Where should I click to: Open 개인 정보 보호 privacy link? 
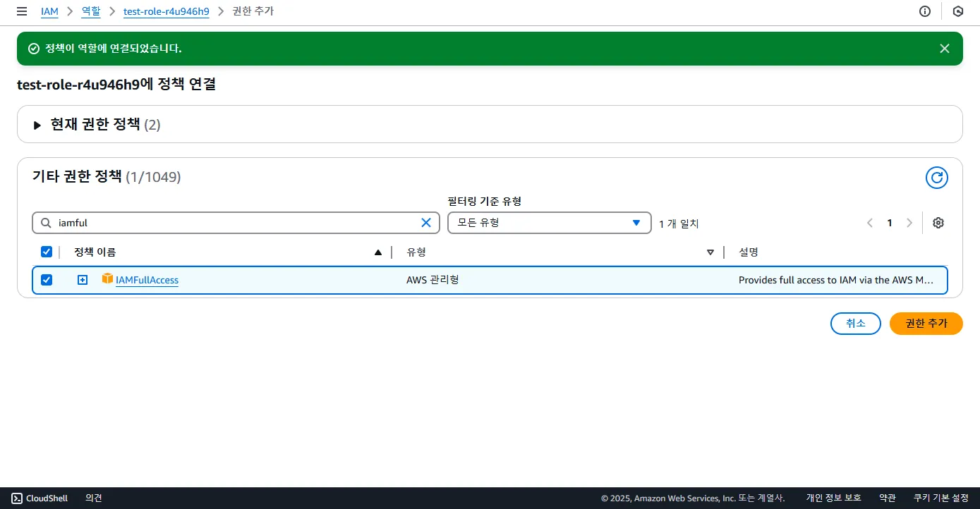pyautogui.click(x=834, y=498)
